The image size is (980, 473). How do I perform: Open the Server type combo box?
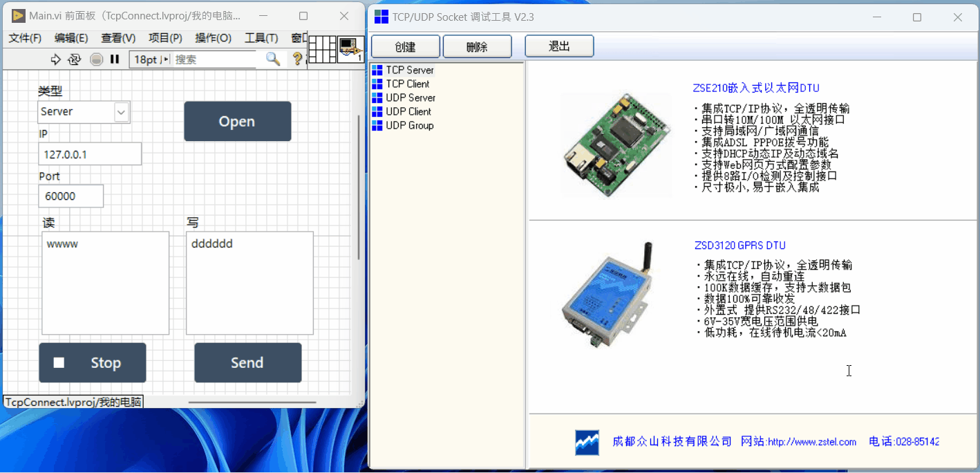121,111
